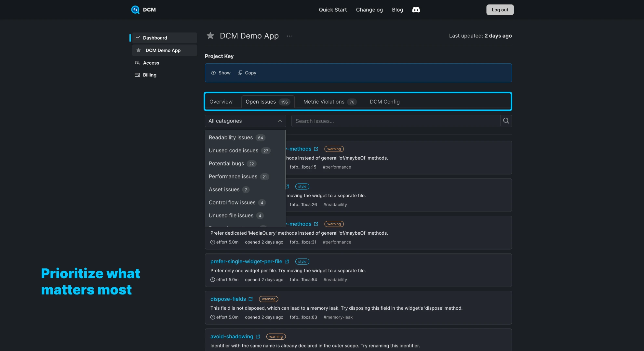Click the Log out button
The width and height of the screenshot is (644, 351).
pos(500,10)
